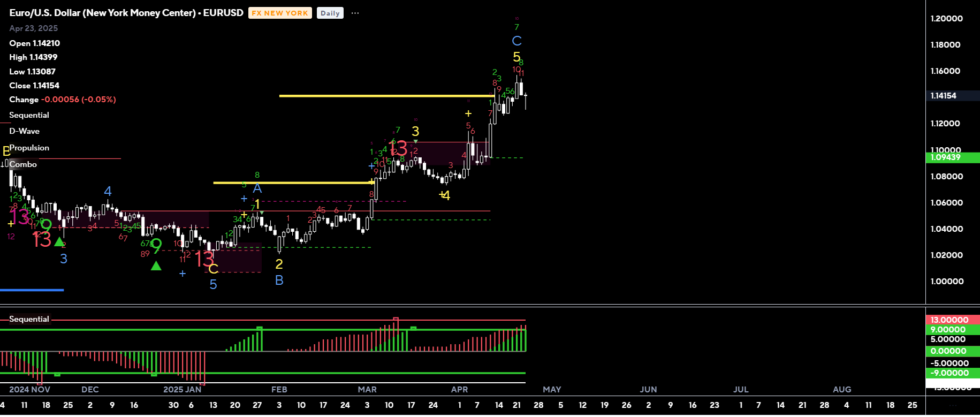Click the 1.14154 current price tag

(943, 96)
